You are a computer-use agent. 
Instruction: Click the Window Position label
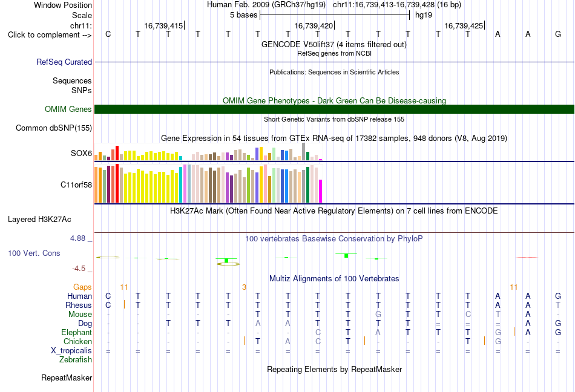[x=63, y=5]
